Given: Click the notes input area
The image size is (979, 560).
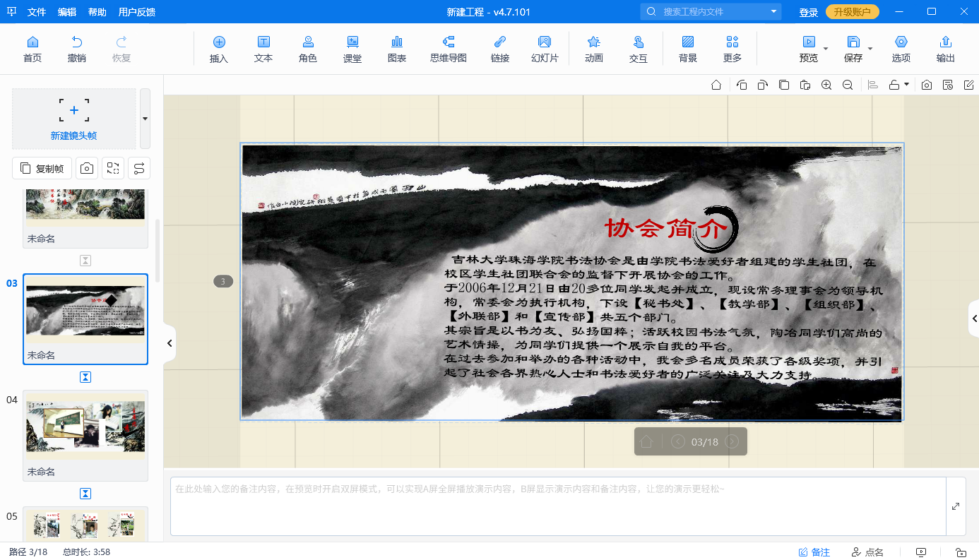Looking at the screenshot, I should [558, 506].
